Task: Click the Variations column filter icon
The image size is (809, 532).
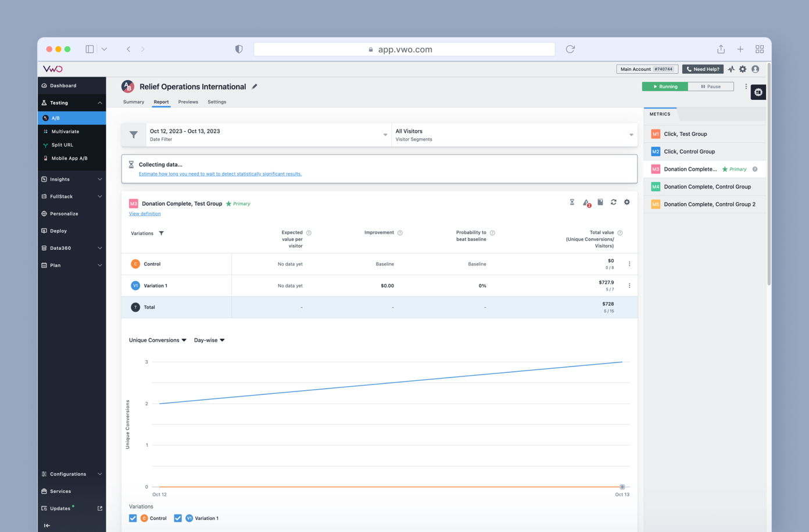Action: pyautogui.click(x=162, y=233)
